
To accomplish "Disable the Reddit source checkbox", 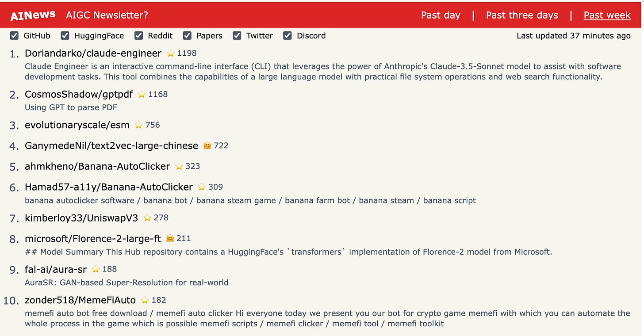I will (x=139, y=36).
